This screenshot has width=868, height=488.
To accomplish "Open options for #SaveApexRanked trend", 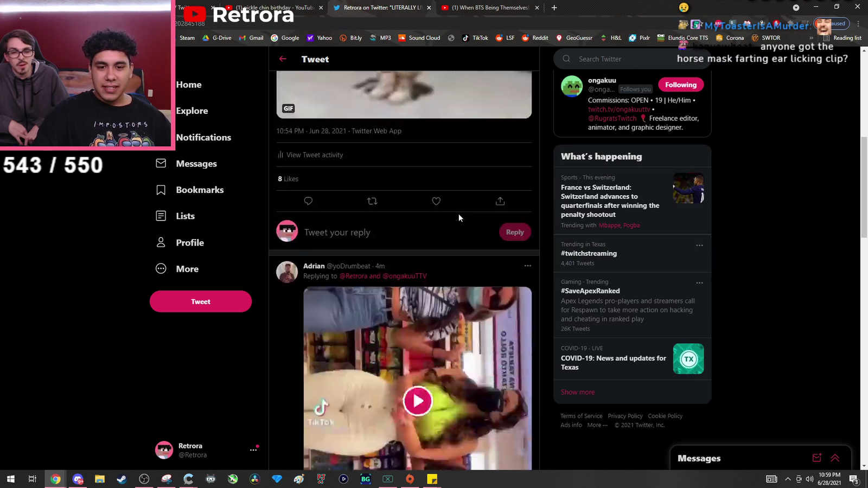I will 699,282.
